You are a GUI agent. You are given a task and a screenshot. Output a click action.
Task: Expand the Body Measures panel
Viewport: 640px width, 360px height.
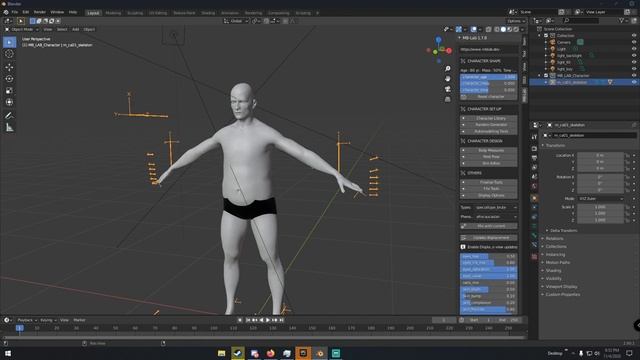tap(489, 150)
